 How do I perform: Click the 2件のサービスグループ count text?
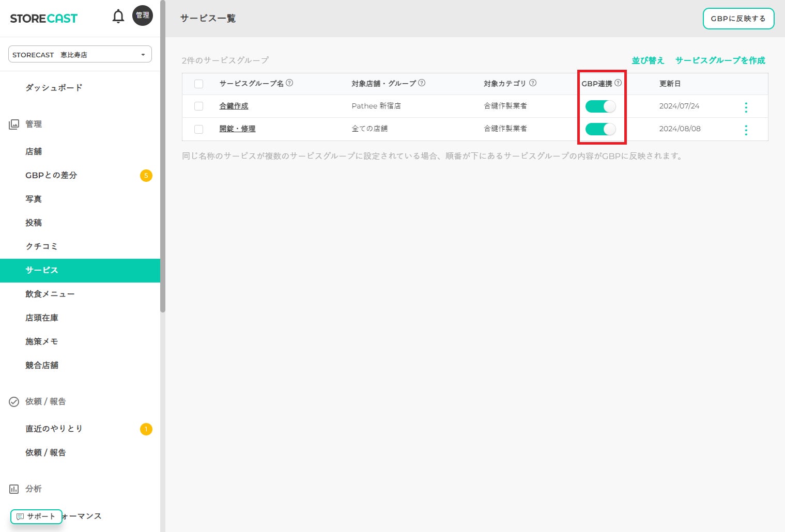pos(225,60)
